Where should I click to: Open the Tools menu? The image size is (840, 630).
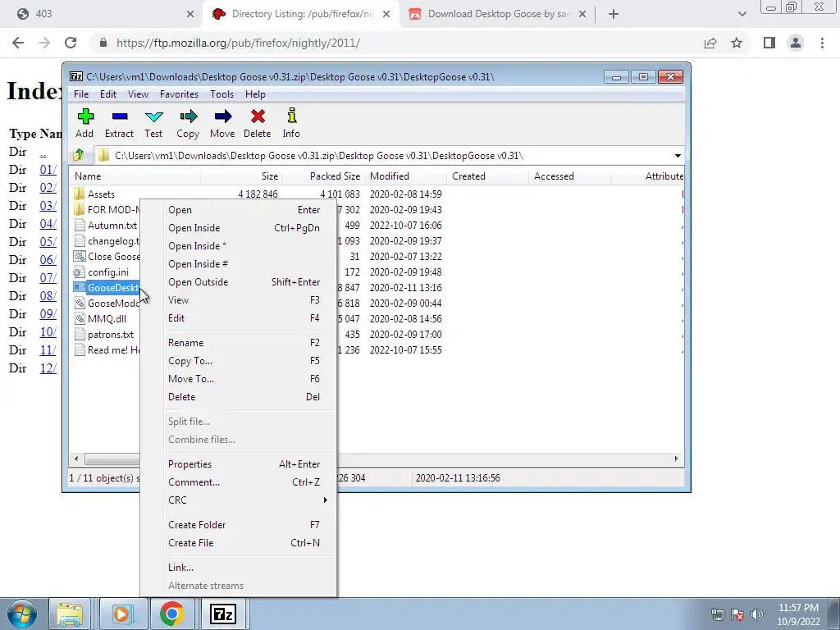coord(221,94)
